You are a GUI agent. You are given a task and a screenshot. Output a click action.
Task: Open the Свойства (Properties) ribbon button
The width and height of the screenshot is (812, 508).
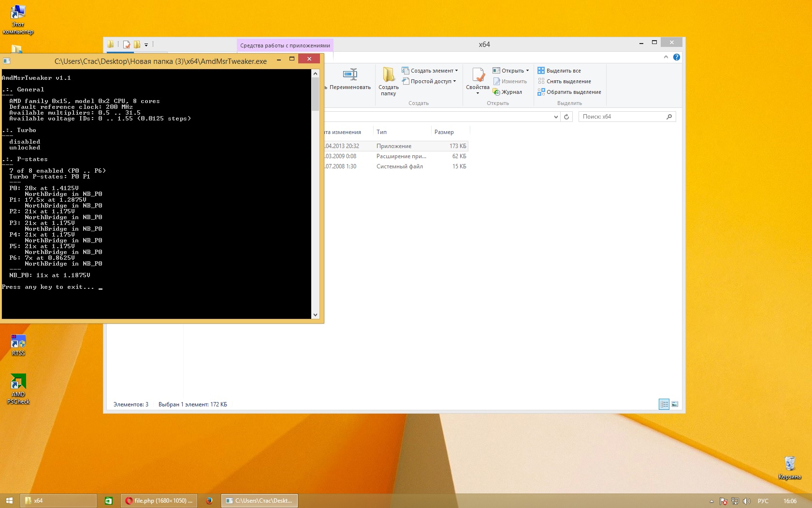coord(478,81)
